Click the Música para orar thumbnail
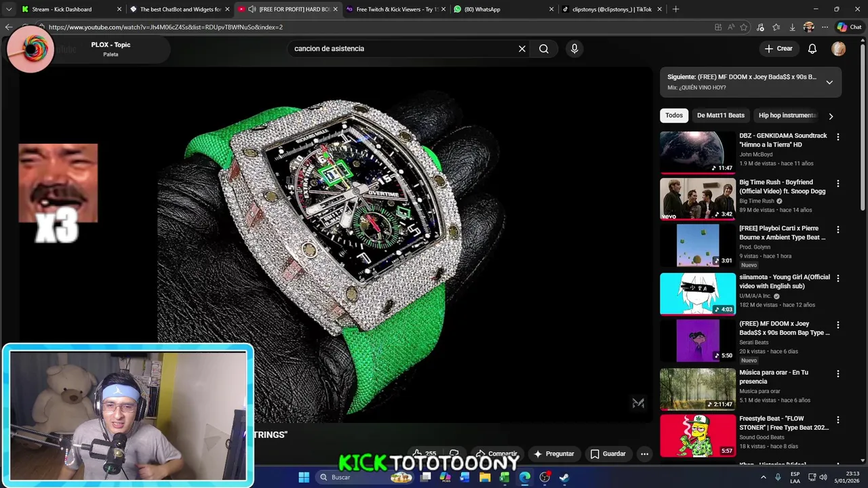The image size is (868, 488). (698, 389)
